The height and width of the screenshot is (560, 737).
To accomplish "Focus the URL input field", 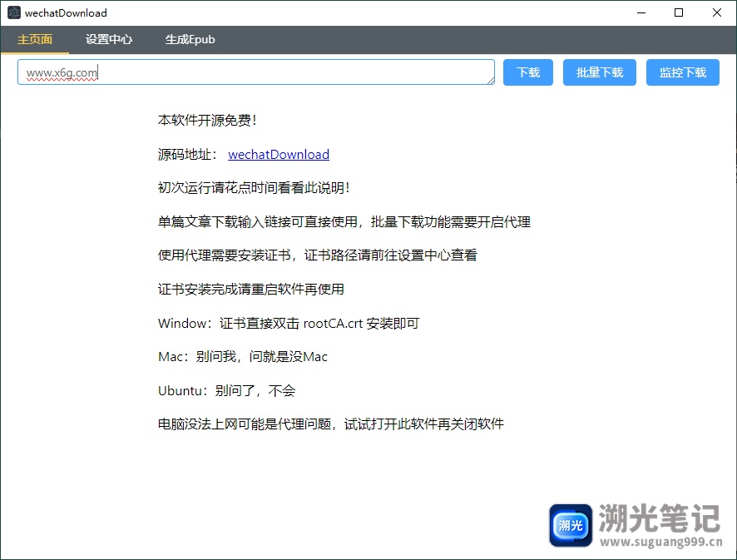I will coord(255,72).
